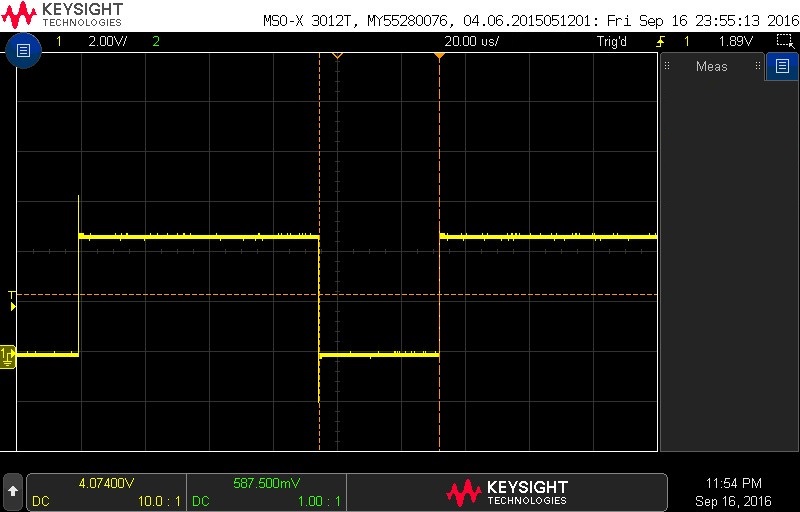This screenshot has width=800, height=512.
Task: Click the Sep 16, 2016 date
Action: (x=733, y=501)
